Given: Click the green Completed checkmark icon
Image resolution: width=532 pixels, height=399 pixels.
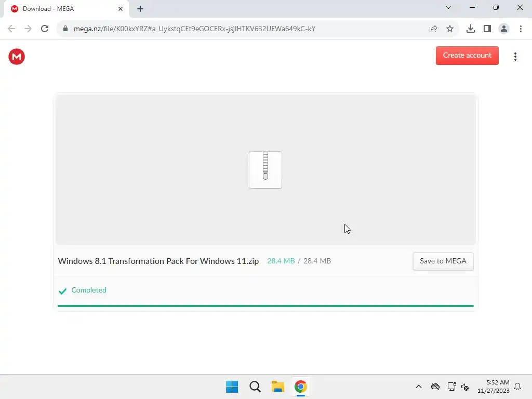Looking at the screenshot, I should (x=62, y=291).
